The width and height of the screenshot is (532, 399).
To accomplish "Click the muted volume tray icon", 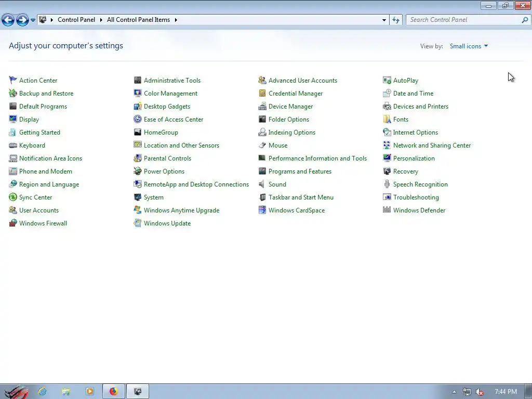I will click(480, 392).
